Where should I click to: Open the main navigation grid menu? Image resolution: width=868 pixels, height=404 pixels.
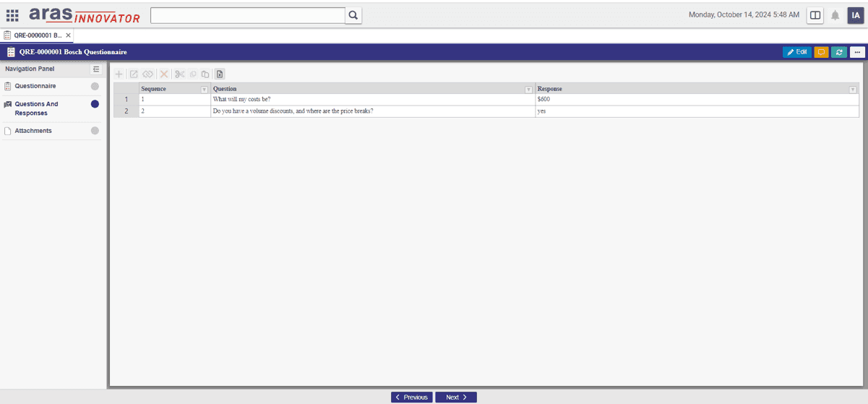[12, 15]
